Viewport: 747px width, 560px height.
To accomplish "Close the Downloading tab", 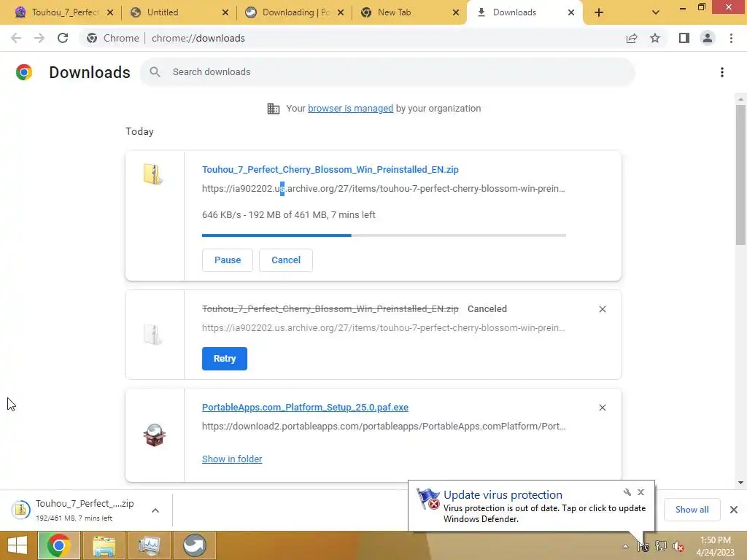I will (x=341, y=12).
